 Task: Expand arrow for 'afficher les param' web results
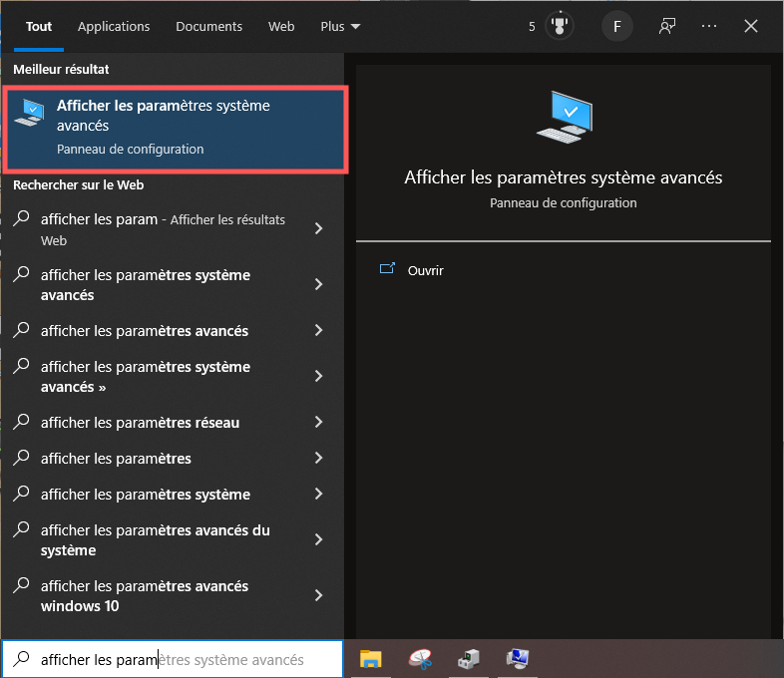pos(318,229)
